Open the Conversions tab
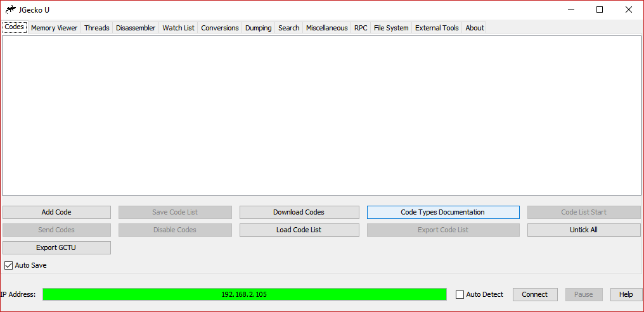644x312 pixels. (x=220, y=28)
